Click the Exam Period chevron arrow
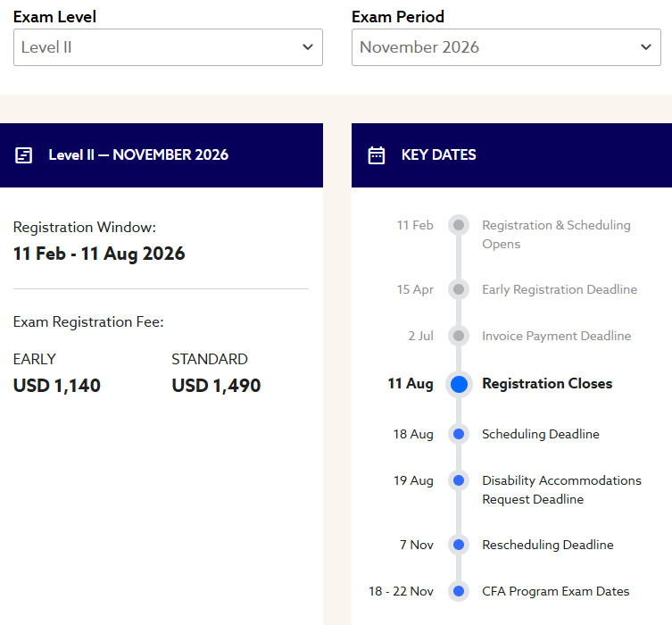Viewport: 672px width, 625px height. pos(646,47)
